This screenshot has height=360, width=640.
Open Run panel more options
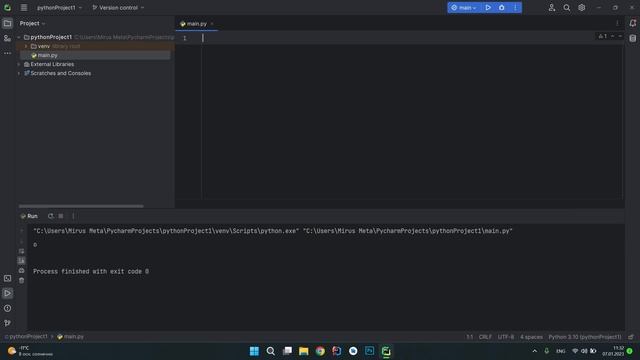[73, 216]
